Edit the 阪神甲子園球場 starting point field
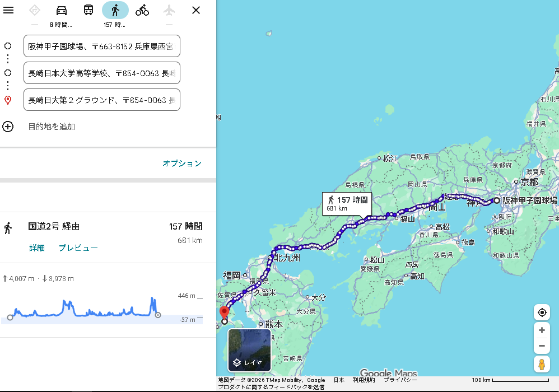The image size is (559, 392). click(101, 46)
